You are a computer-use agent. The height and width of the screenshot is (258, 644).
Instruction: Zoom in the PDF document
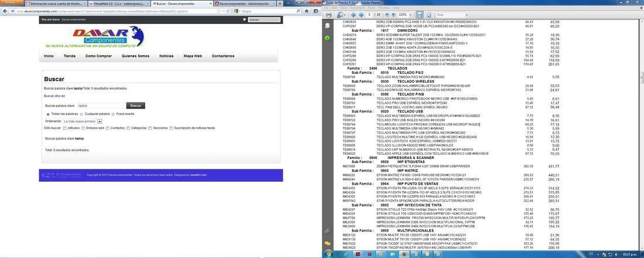(x=393, y=15)
